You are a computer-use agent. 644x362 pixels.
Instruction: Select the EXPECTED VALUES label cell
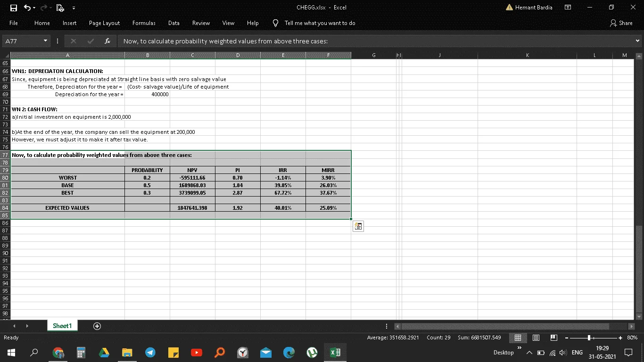(x=67, y=208)
